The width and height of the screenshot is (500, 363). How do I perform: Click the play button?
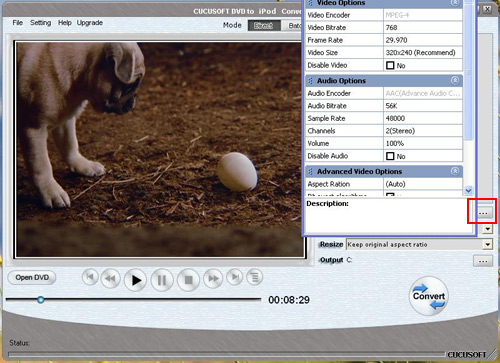(135, 280)
